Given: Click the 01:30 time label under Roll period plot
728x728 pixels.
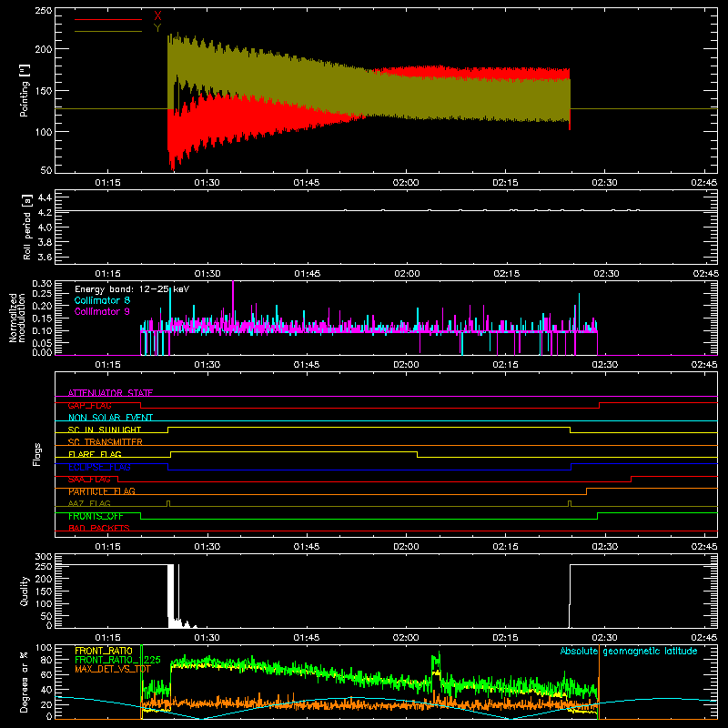Looking at the screenshot, I should (x=207, y=274).
